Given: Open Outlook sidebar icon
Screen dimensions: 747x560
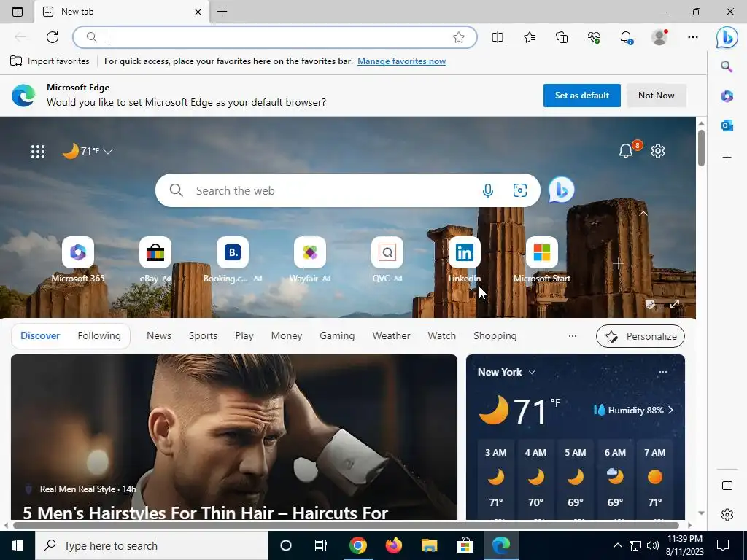Looking at the screenshot, I should point(727,125).
